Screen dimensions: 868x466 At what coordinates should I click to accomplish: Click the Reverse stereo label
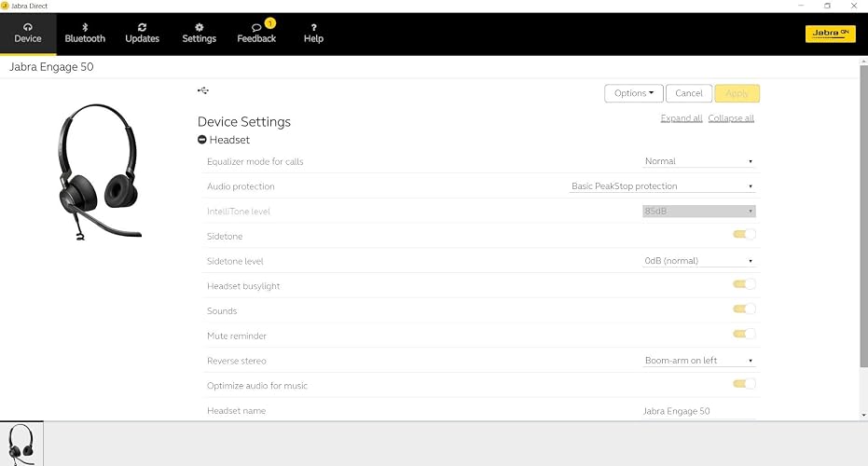click(237, 361)
